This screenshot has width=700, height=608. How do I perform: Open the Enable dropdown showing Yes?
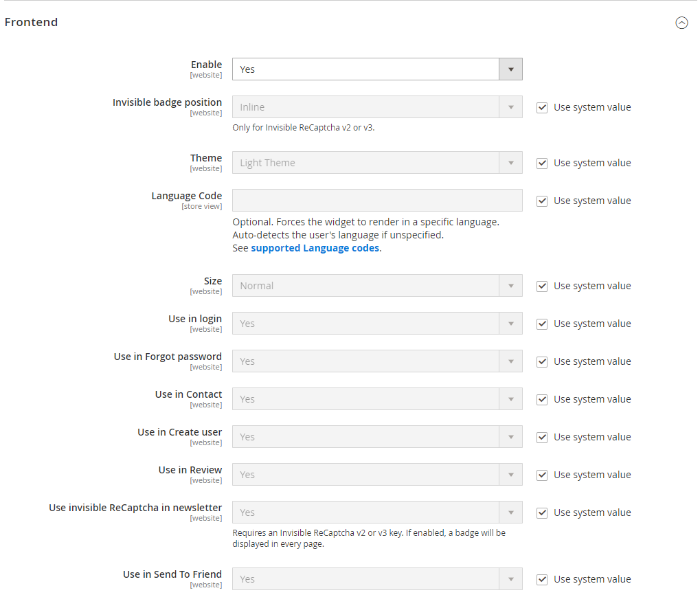coord(377,69)
